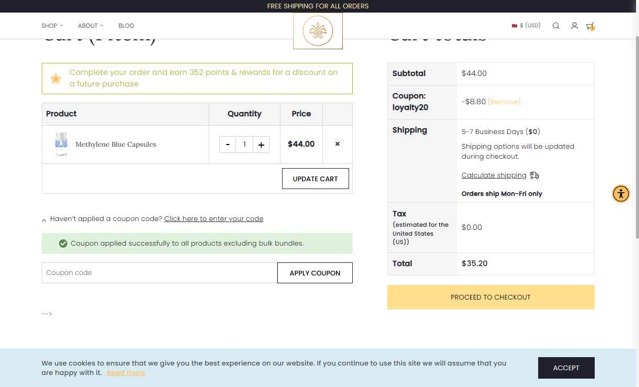Expand the SHOP menu
This screenshot has width=639, height=387.
[x=52, y=25]
